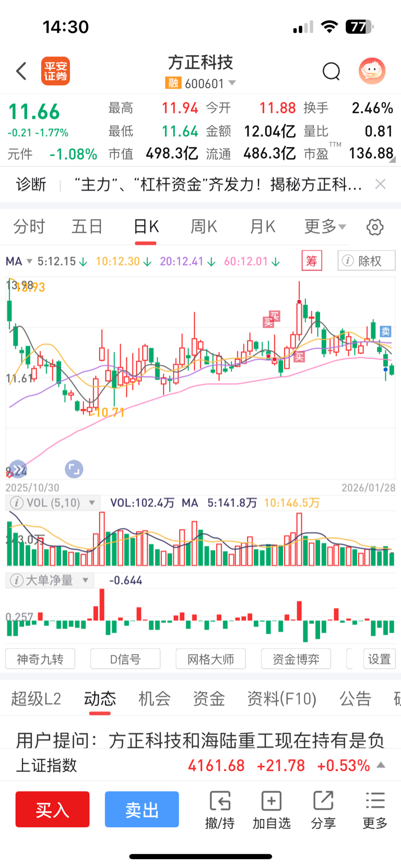Tap the back arrow icon
The height and width of the screenshot is (868, 401).
[21, 71]
